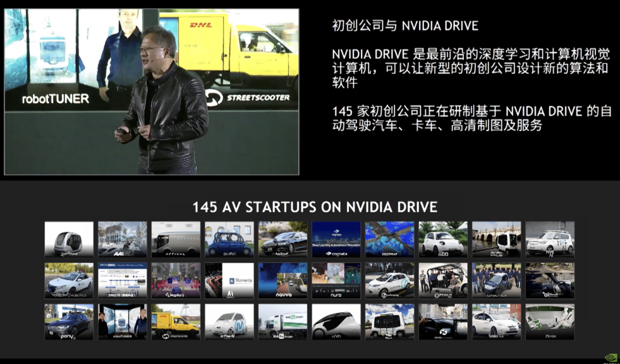Click the DHL logo on the yellow truck in the video

coord(201,25)
